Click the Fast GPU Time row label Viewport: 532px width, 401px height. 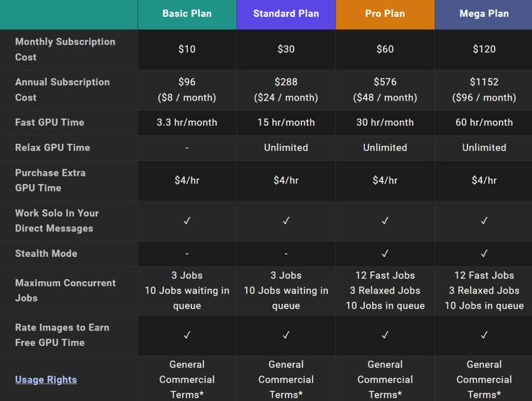49,123
